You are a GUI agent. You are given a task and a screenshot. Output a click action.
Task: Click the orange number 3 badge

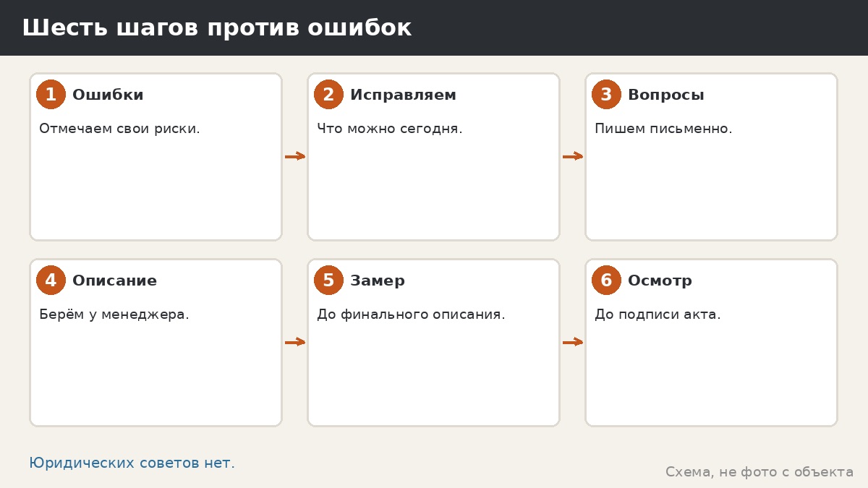(x=606, y=95)
